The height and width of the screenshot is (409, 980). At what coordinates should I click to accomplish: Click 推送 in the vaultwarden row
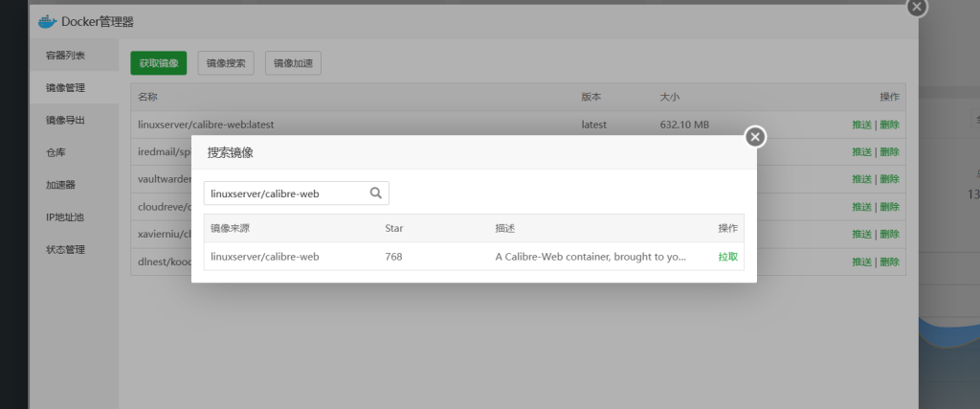point(862,179)
